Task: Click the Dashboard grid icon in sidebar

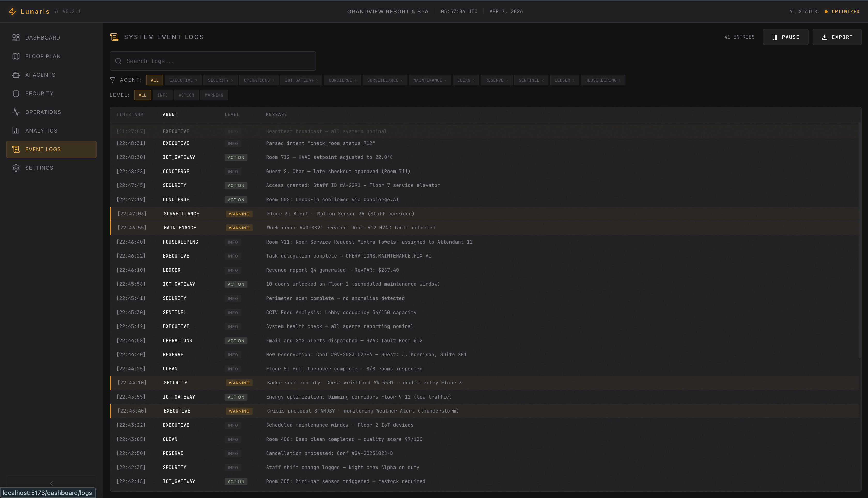Action: tap(16, 38)
